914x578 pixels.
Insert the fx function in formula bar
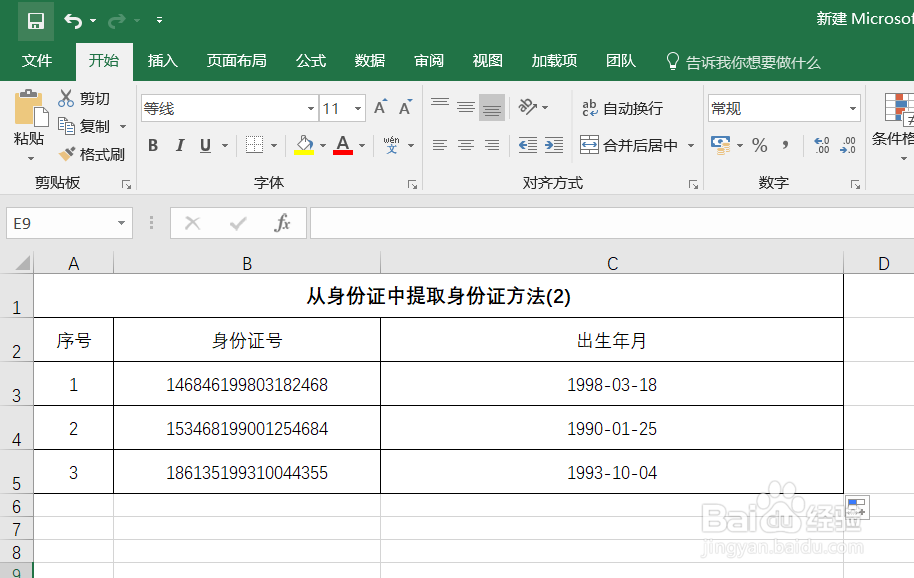[285, 222]
